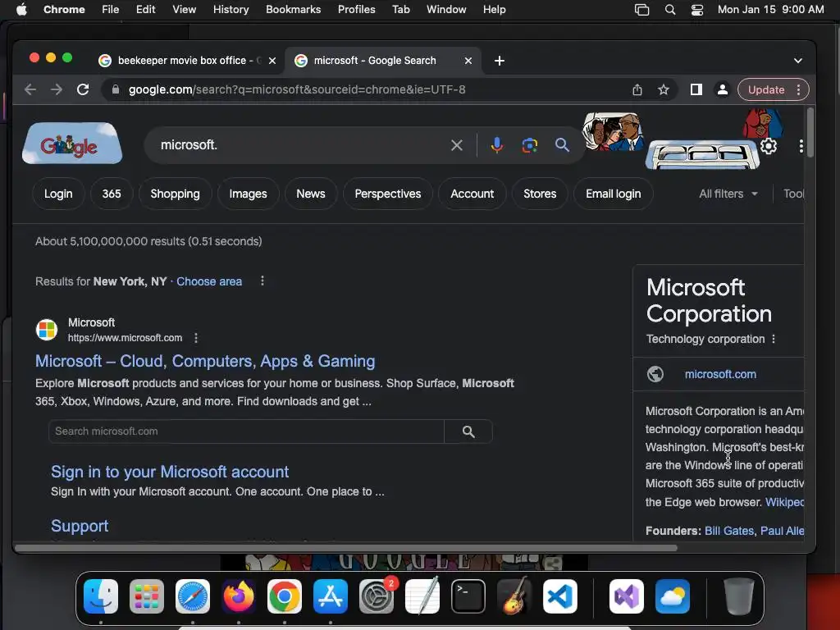Reload the page with the refresh icon
The width and height of the screenshot is (840, 630).
tap(83, 89)
